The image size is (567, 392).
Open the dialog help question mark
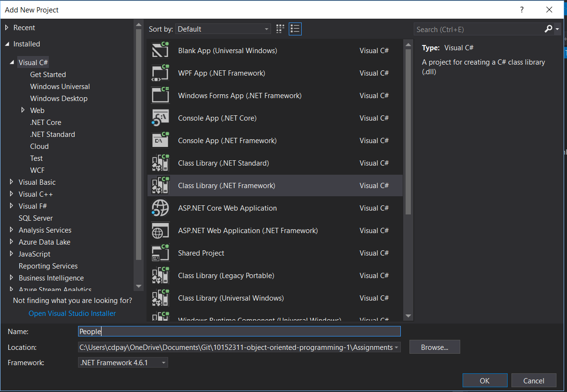coord(522,10)
